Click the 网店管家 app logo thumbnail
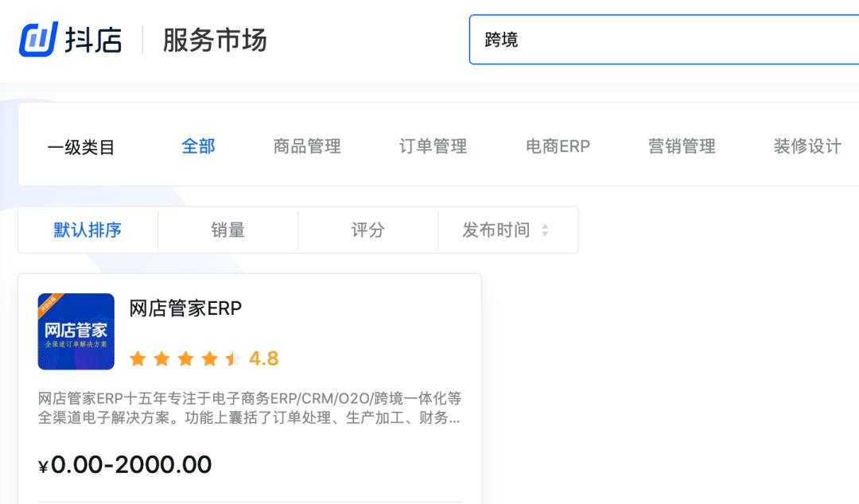859x504 pixels. (x=77, y=331)
